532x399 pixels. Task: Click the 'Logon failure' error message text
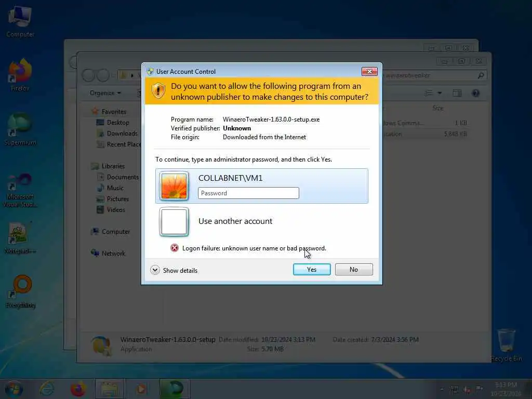[254, 248]
